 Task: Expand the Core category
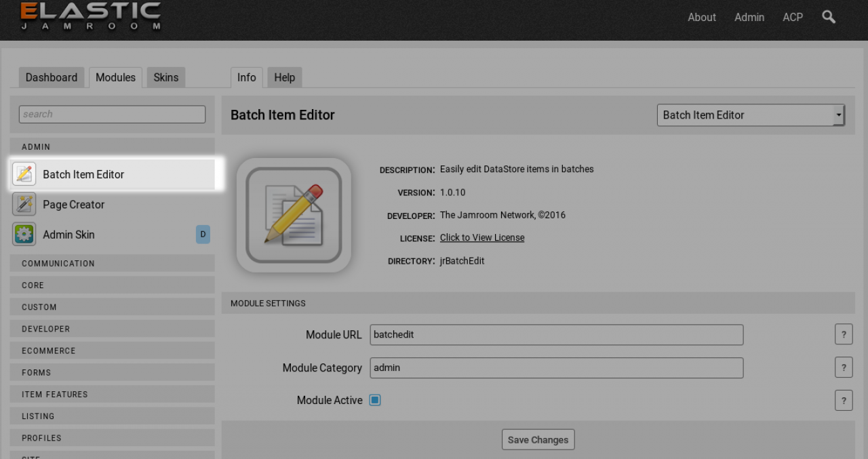112,285
